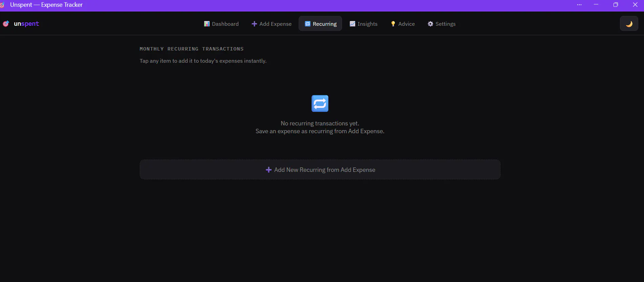Image resolution: width=644 pixels, height=282 pixels.
Task: Minimize the Unspent window
Action: 596,5
